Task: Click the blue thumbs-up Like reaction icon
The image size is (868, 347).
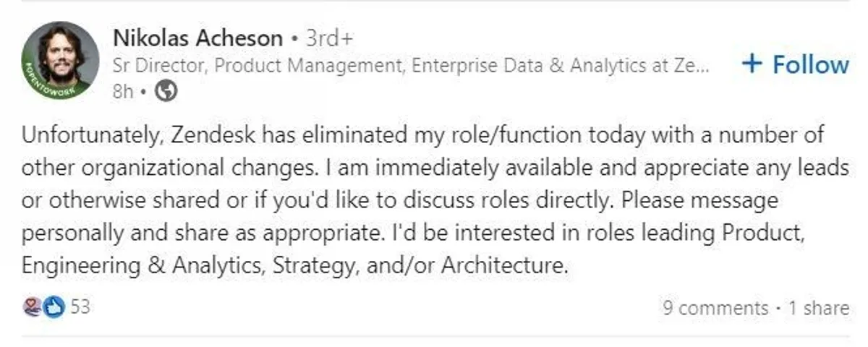Action: coord(54,307)
